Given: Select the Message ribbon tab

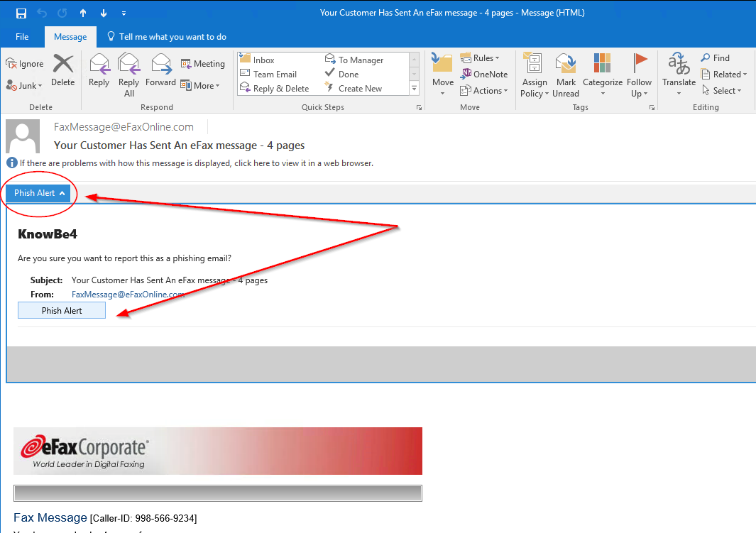Looking at the screenshot, I should point(70,37).
